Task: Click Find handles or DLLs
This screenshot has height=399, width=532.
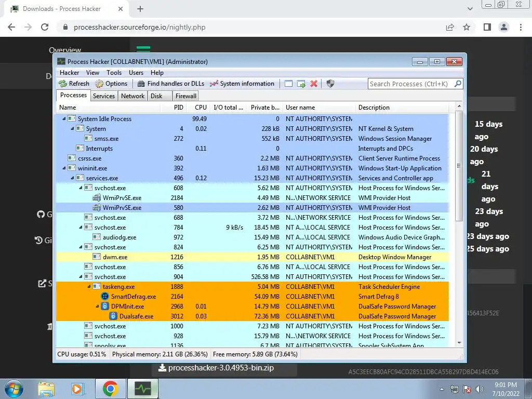Action: pyautogui.click(x=170, y=84)
